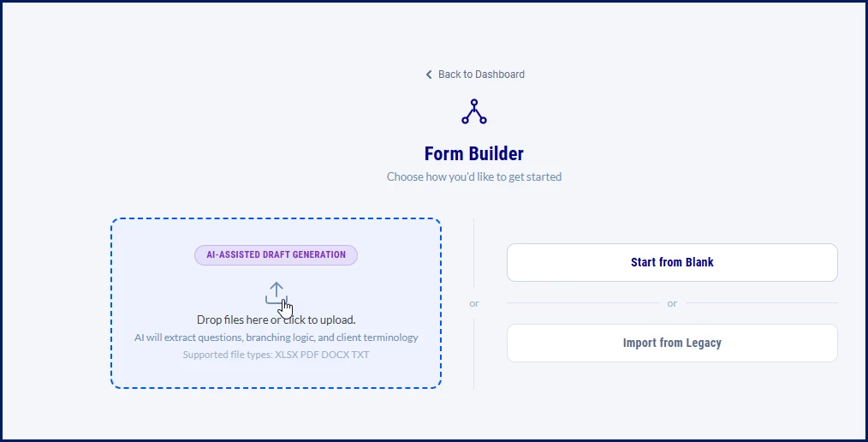Screen dimensions: 868x442
Task: Click the Supported file types label
Action: [228, 355]
